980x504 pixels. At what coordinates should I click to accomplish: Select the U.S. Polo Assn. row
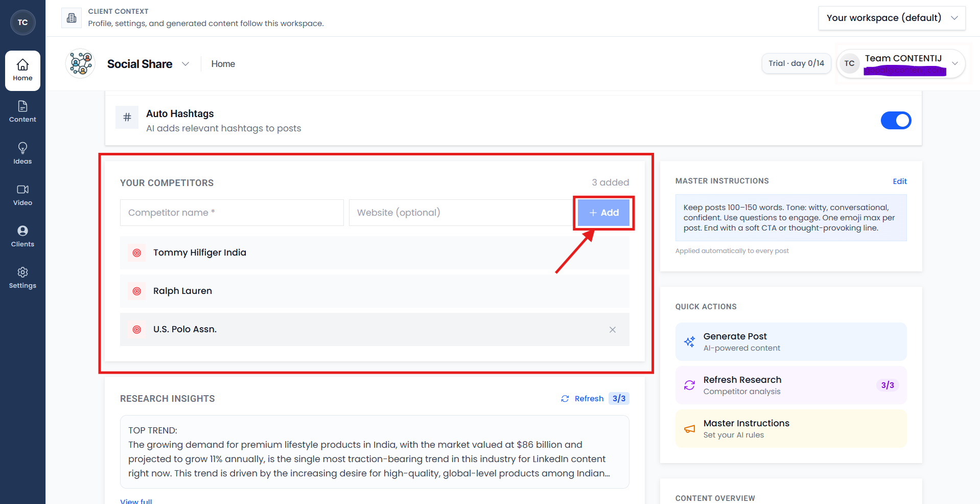point(375,330)
